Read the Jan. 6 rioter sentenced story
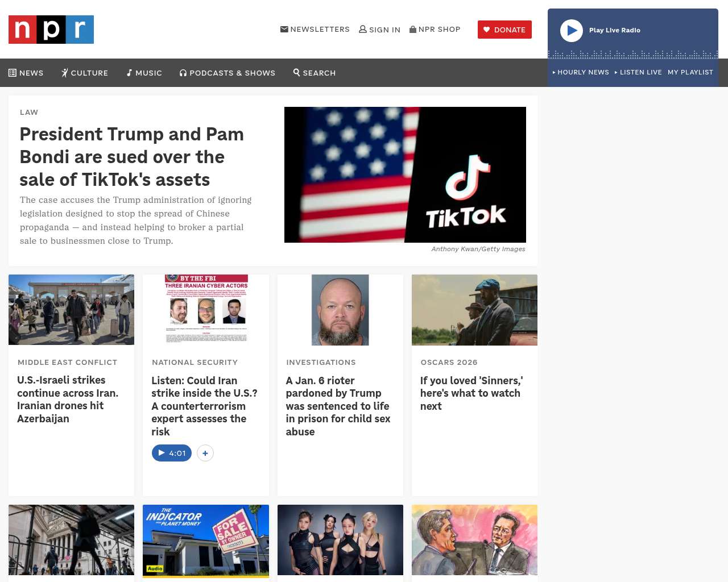Screen dimensions: 728x582 [338, 406]
